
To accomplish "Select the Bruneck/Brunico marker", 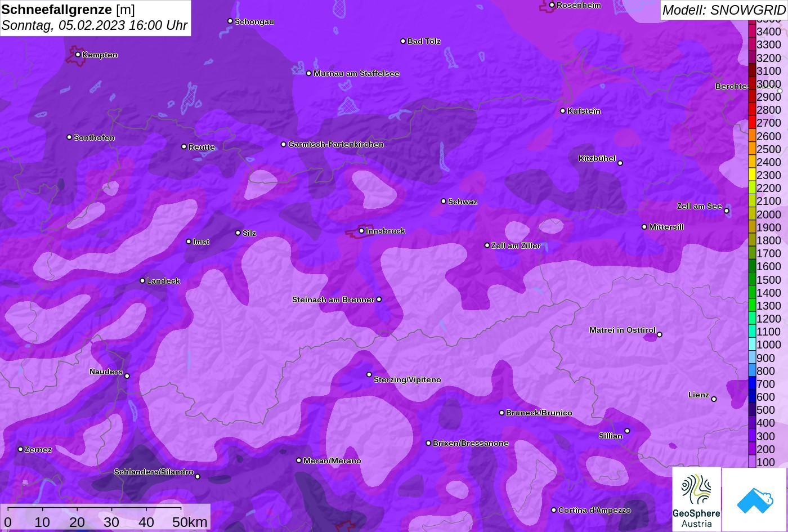I will coord(502,413).
